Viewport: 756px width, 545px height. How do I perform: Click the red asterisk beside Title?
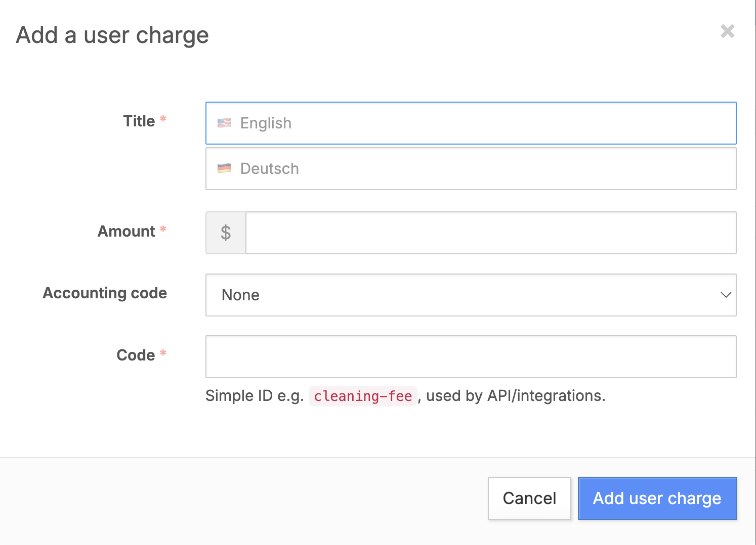tap(163, 119)
